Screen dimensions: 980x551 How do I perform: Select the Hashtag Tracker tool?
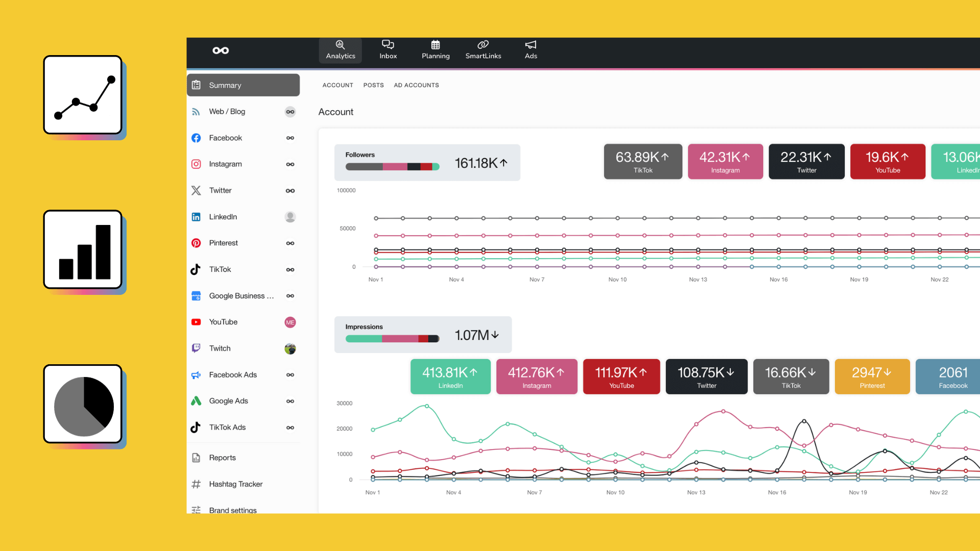pos(235,484)
